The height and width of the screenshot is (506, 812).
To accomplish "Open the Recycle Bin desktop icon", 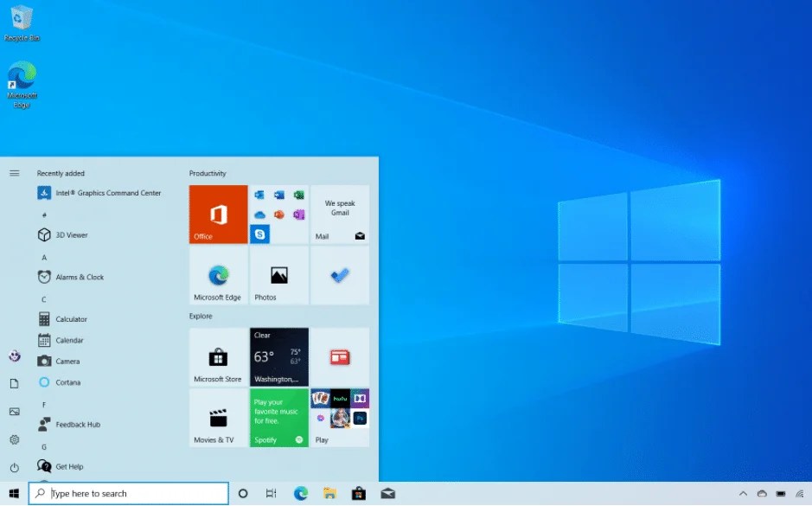I will click(x=22, y=23).
